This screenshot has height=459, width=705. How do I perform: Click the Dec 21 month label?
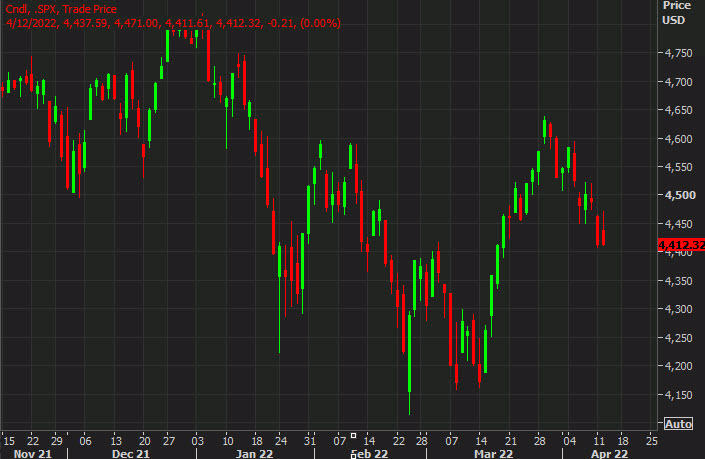(x=130, y=454)
